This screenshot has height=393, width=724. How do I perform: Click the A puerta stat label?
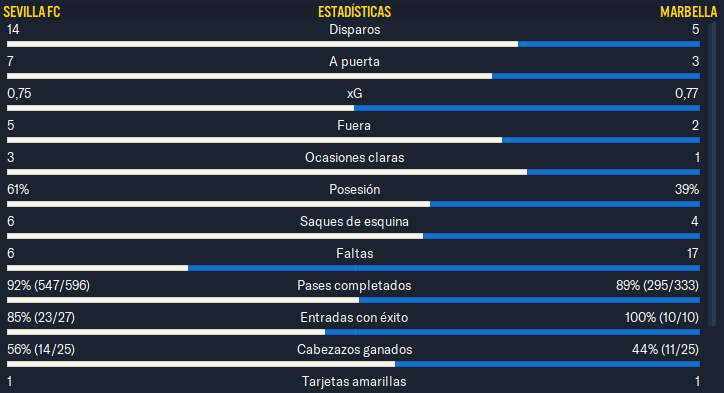(x=354, y=61)
